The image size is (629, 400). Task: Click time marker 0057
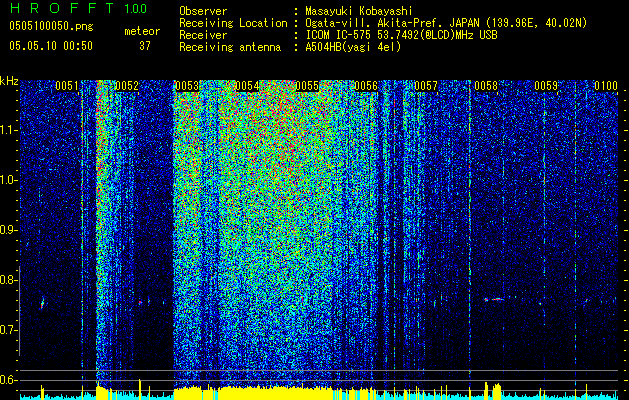(426, 86)
